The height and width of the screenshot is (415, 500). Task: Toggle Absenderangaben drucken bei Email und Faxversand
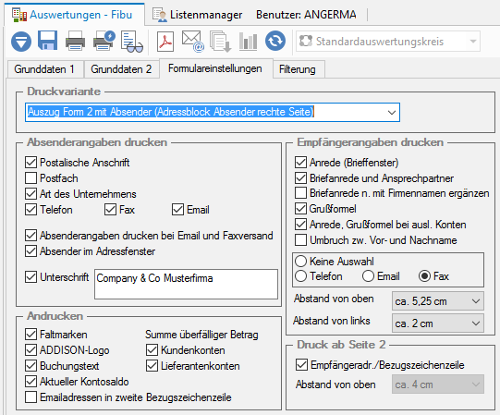click(31, 235)
